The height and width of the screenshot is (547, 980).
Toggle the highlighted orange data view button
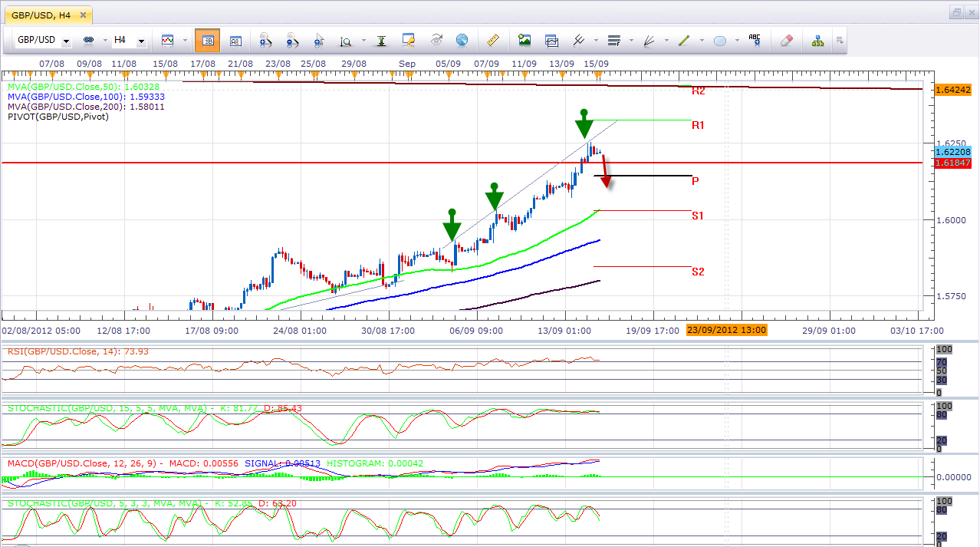(207, 40)
